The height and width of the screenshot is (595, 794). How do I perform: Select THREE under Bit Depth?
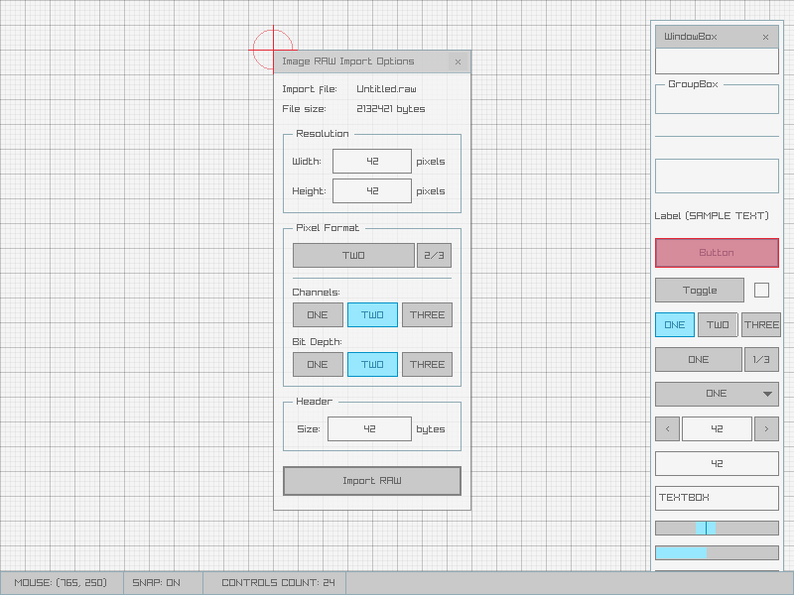coord(427,365)
